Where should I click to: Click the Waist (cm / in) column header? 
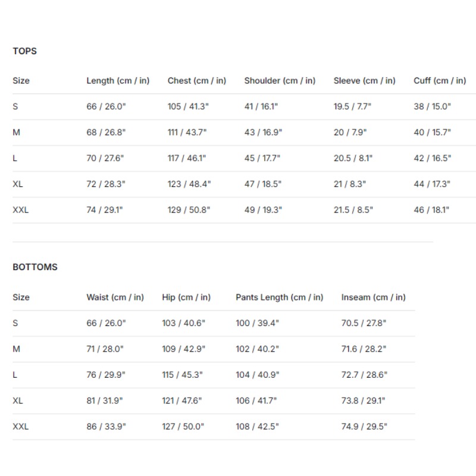pyautogui.click(x=115, y=297)
